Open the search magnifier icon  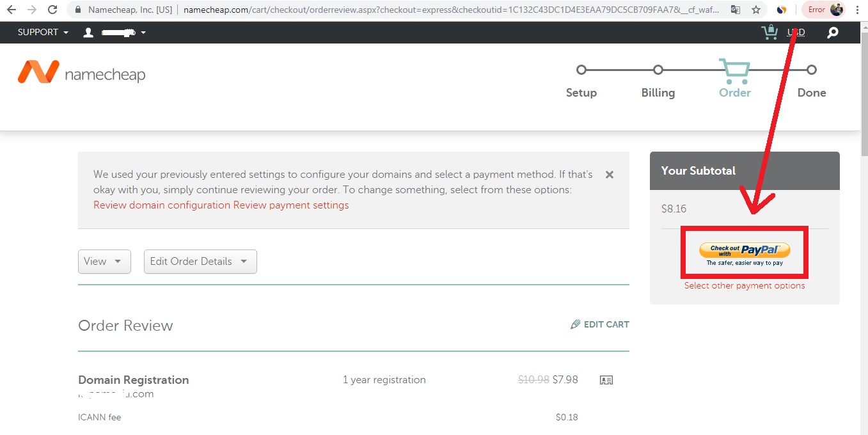[x=832, y=33]
